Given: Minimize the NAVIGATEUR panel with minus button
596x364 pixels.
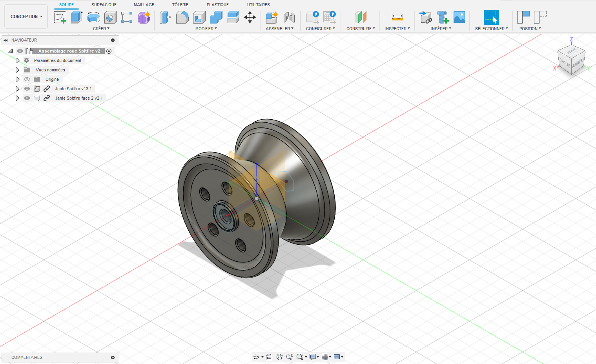Looking at the screenshot, I should pos(113,40).
